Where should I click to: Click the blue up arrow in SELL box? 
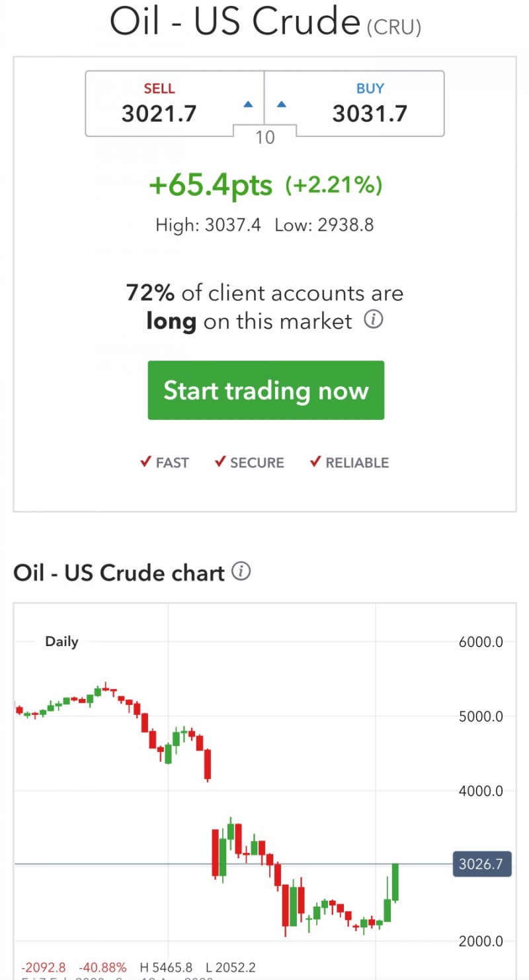[x=248, y=104]
